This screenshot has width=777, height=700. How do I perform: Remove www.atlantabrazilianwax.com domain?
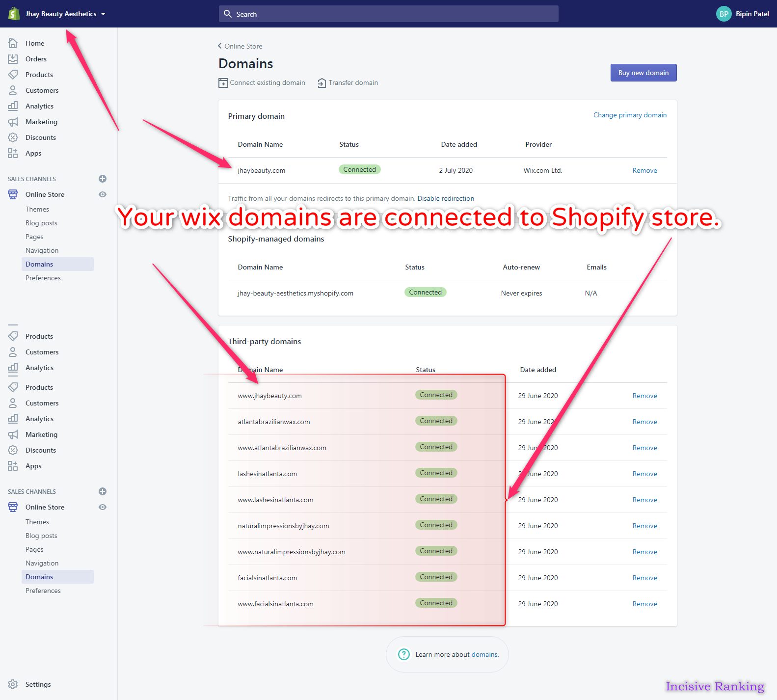[x=644, y=448]
